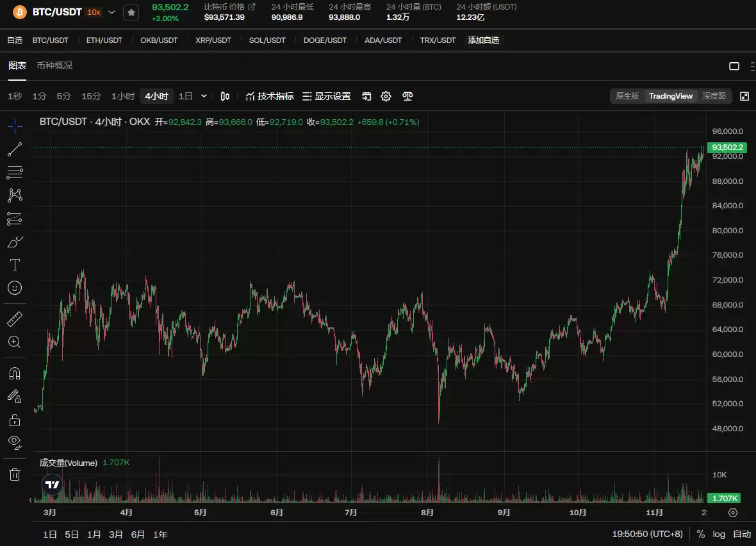Open the 技术指标 indicators menu
This screenshot has width=756, height=546.
point(270,96)
